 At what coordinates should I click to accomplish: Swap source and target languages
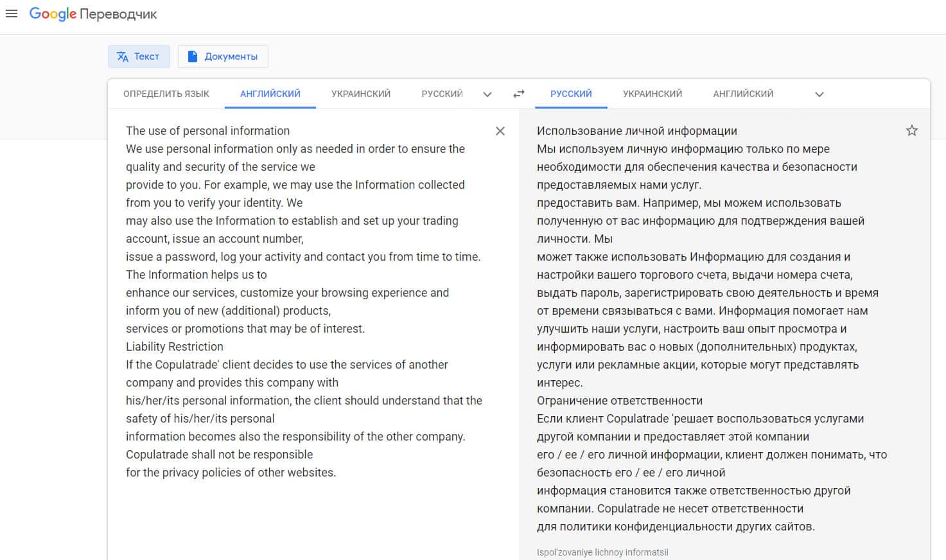point(519,94)
